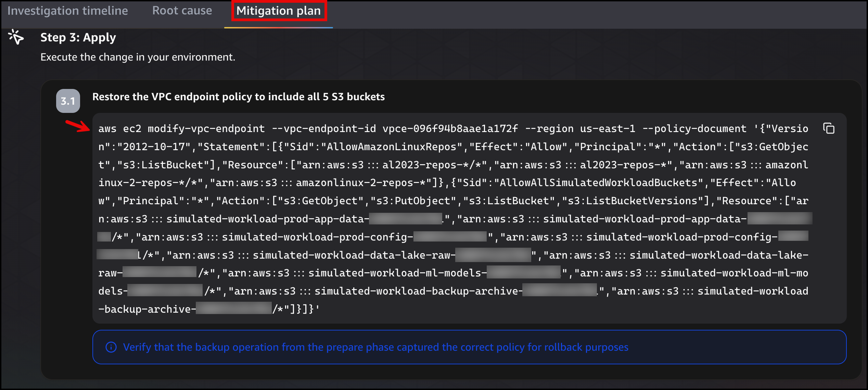Select the 3.1 step badge
This screenshot has width=868, height=390.
[x=68, y=100]
